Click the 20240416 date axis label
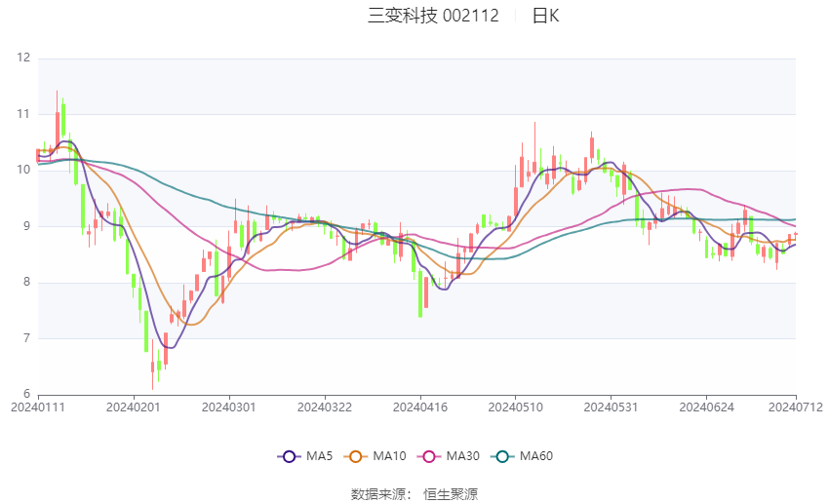This screenshot has height=504, width=829. pos(419,406)
